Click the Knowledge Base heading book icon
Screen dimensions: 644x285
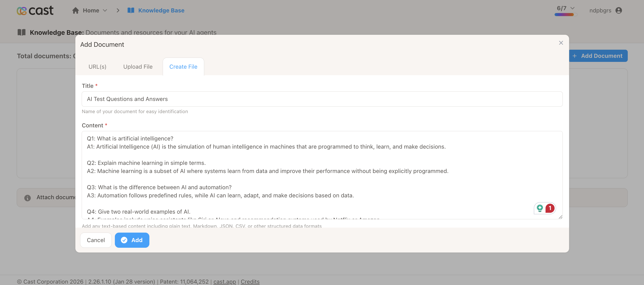click(21, 32)
